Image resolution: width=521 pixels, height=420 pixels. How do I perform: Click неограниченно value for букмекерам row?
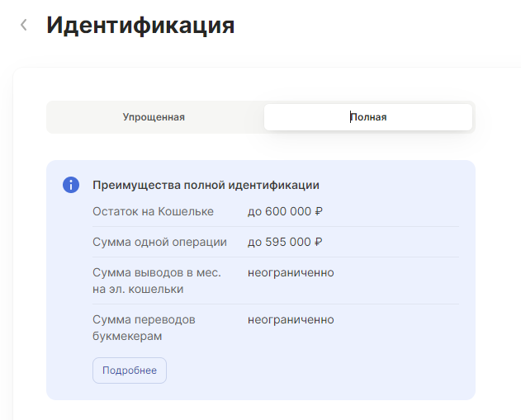coord(291,319)
